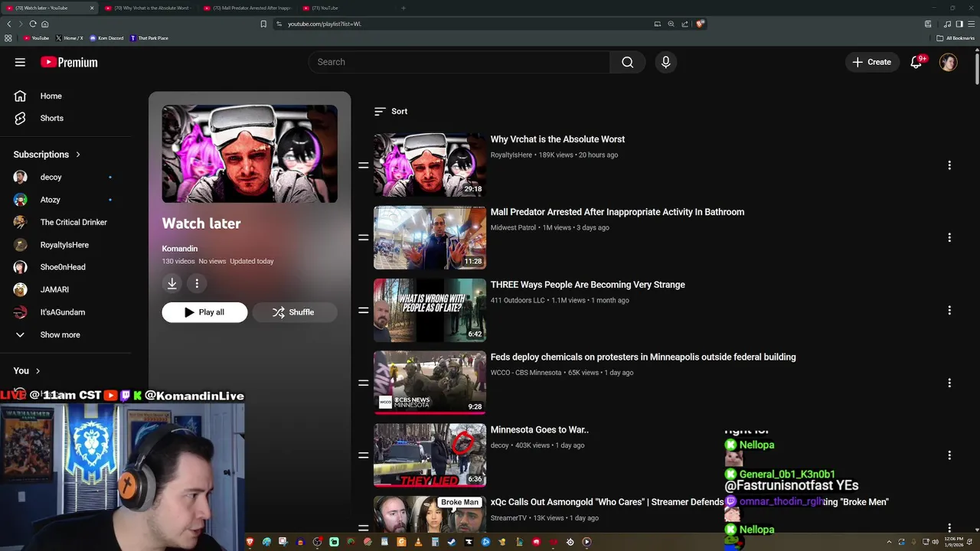Open options for Feds deploy chemicals video
Image resolution: width=980 pixels, height=551 pixels.
(x=949, y=383)
